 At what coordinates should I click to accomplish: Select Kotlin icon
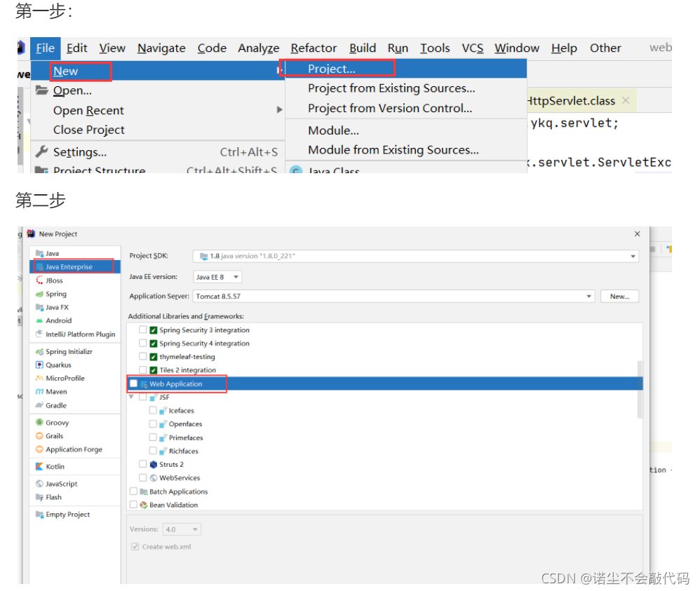point(40,466)
